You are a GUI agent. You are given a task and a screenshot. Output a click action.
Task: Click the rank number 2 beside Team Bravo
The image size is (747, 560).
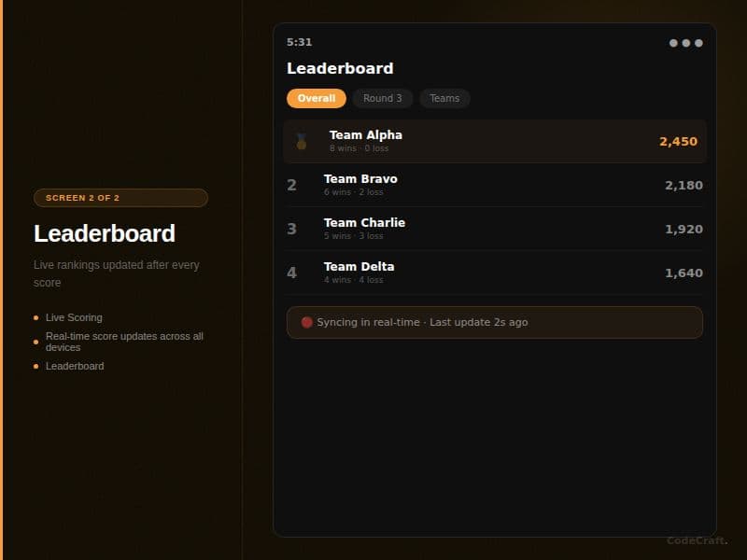(291, 185)
